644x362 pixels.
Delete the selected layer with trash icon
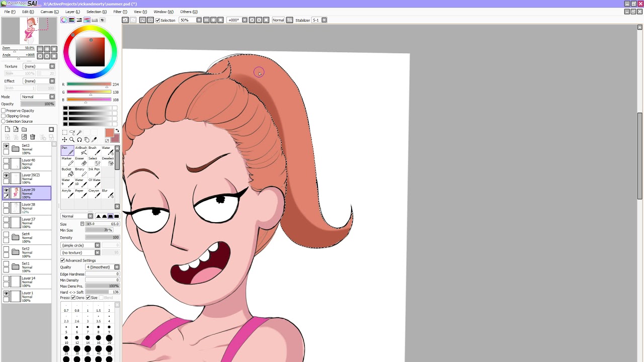33,137
